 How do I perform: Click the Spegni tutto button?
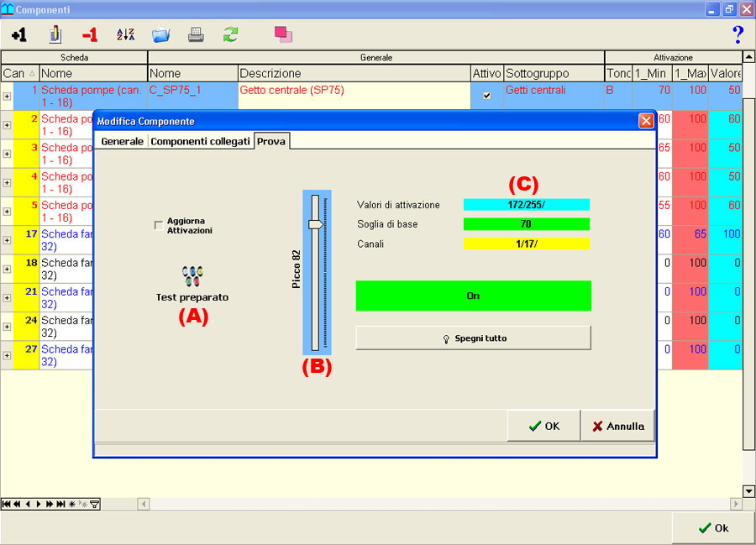pyautogui.click(x=474, y=338)
